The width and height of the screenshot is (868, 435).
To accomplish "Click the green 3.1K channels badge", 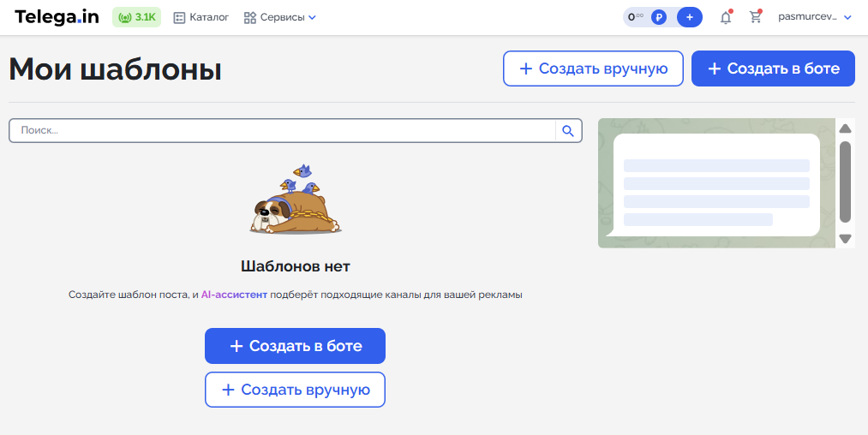I will pyautogui.click(x=136, y=17).
